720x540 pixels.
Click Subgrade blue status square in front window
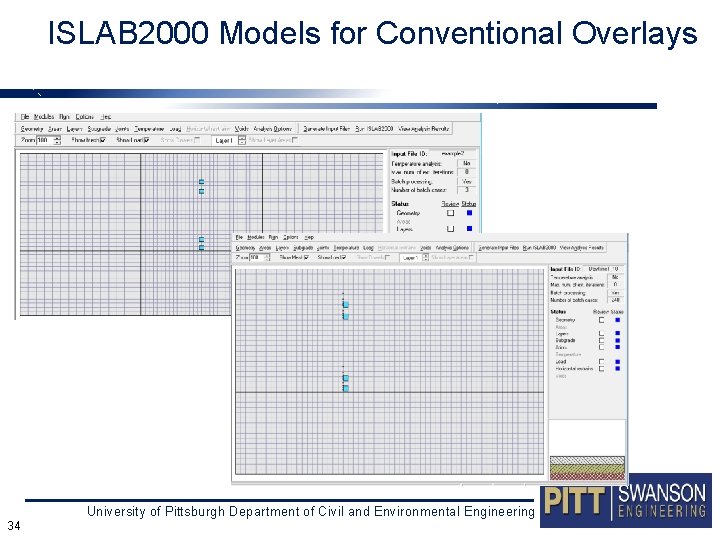coord(618,341)
